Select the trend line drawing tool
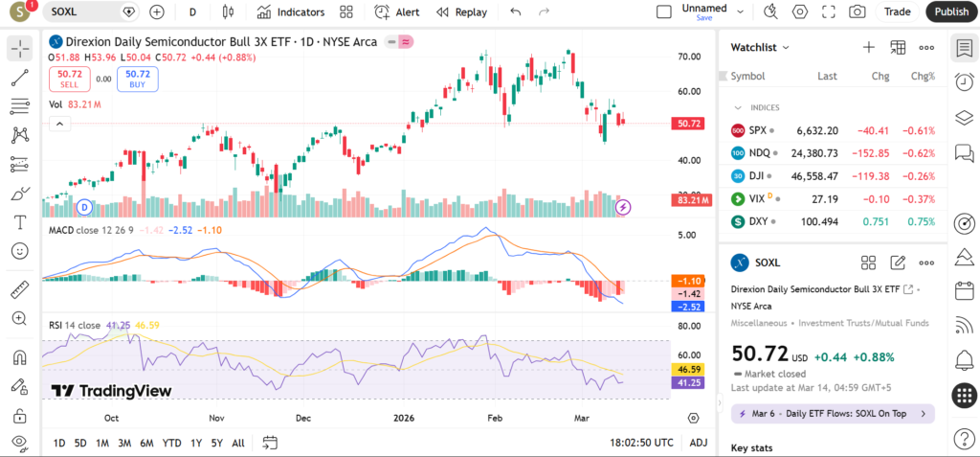The image size is (980, 457). click(20, 78)
